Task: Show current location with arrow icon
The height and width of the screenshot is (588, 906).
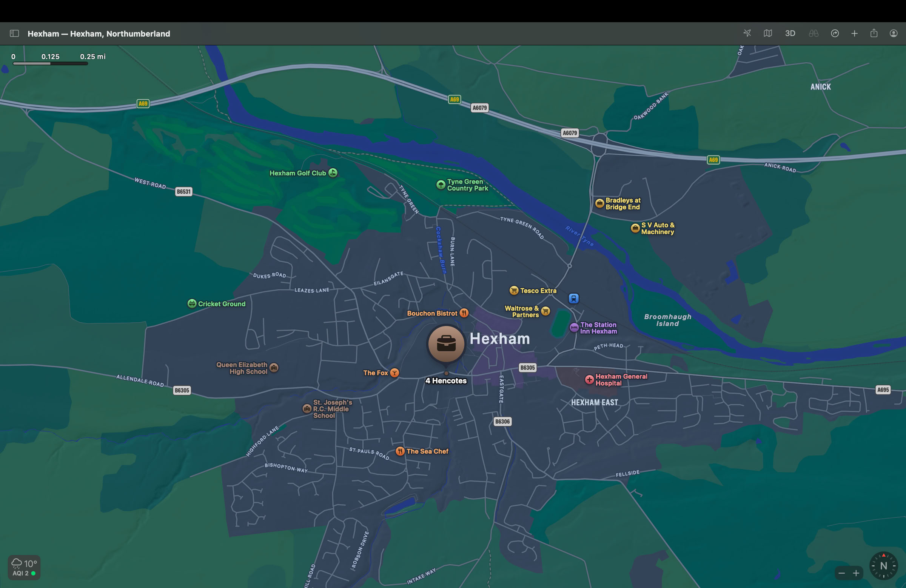Action: (747, 34)
